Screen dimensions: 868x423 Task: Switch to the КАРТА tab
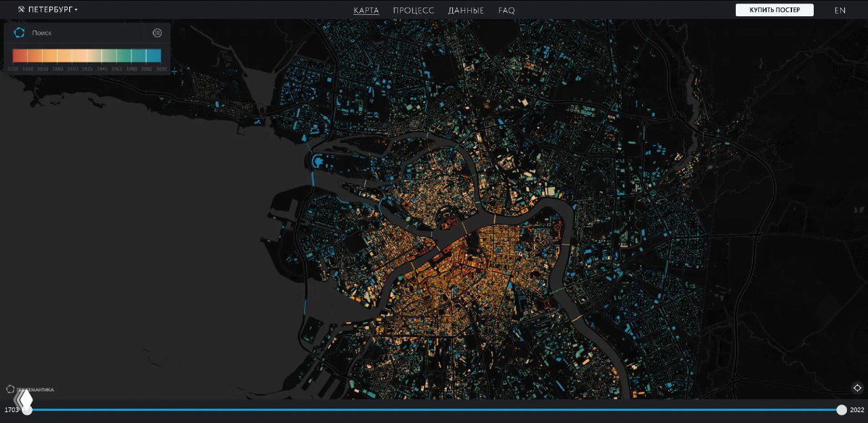pos(366,10)
